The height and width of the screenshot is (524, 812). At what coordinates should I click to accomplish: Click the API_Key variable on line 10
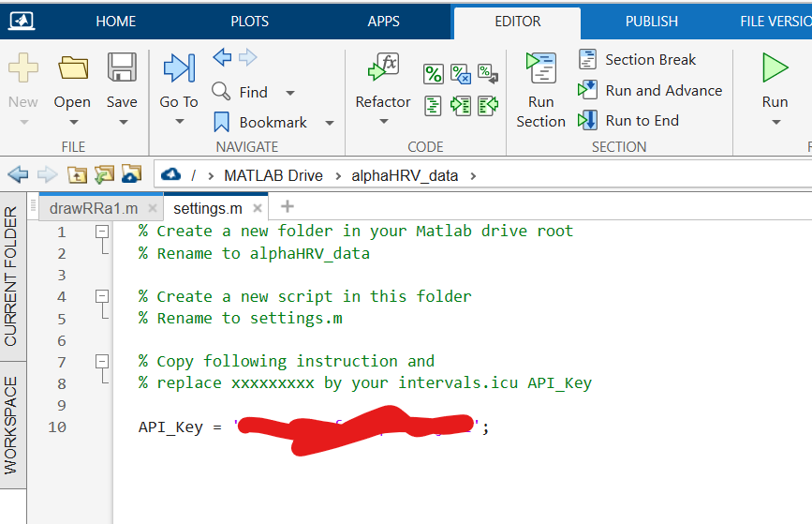170,427
